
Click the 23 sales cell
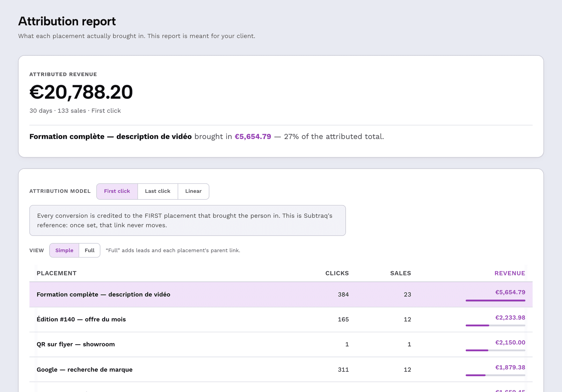coord(407,295)
